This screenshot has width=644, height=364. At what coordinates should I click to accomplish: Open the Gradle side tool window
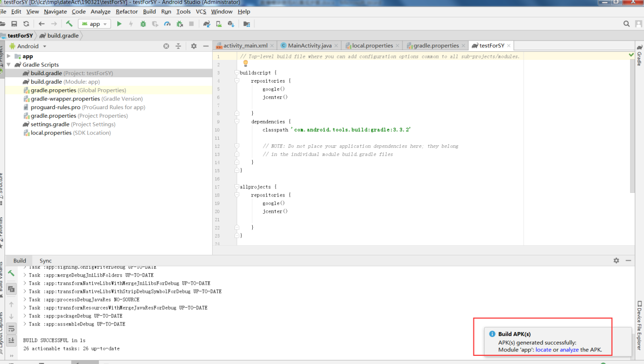639,55
